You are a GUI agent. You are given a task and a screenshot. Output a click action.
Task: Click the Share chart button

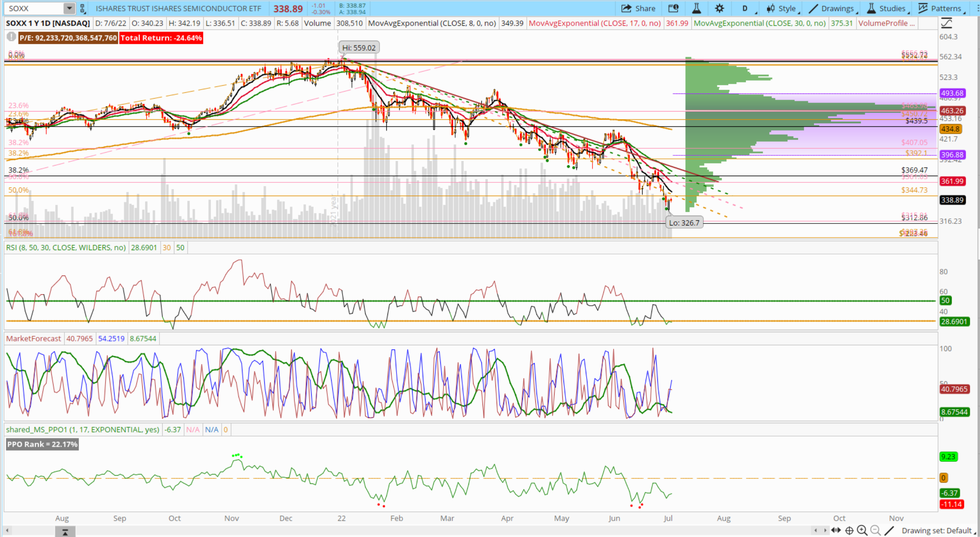point(638,9)
